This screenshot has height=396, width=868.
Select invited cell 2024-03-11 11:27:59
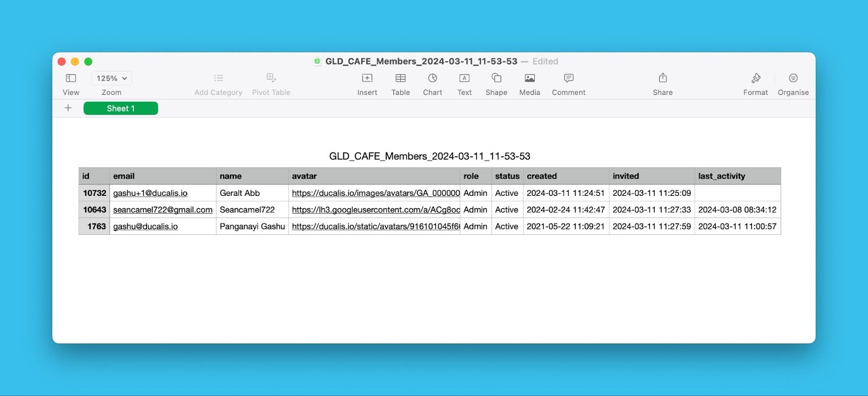pyautogui.click(x=652, y=227)
